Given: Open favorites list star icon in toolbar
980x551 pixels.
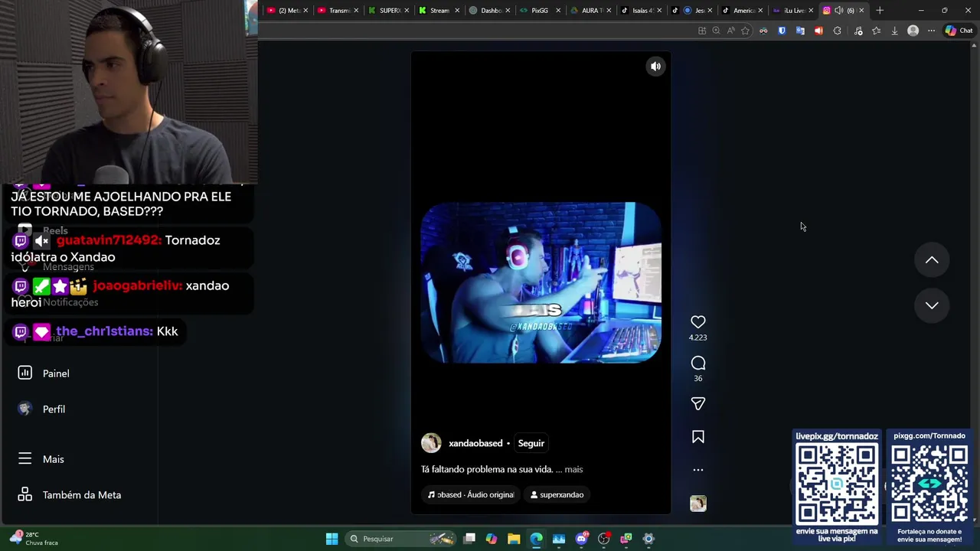Looking at the screenshot, I should pyautogui.click(x=876, y=31).
